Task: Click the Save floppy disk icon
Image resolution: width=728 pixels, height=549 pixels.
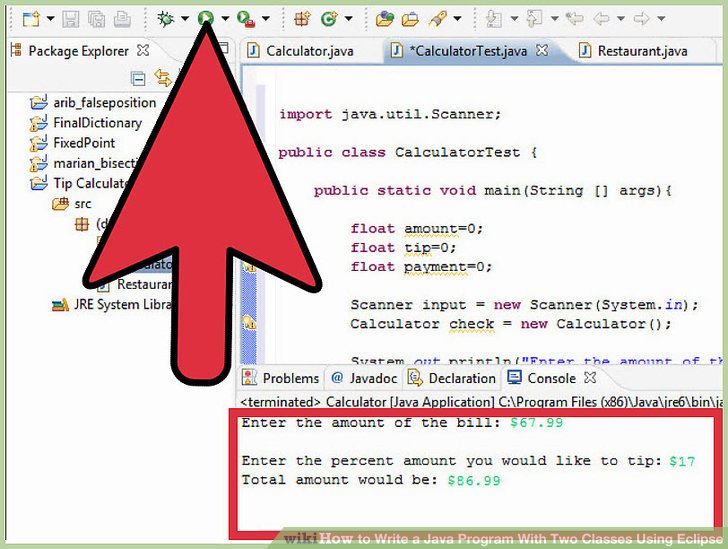Action: coord(71,19)
